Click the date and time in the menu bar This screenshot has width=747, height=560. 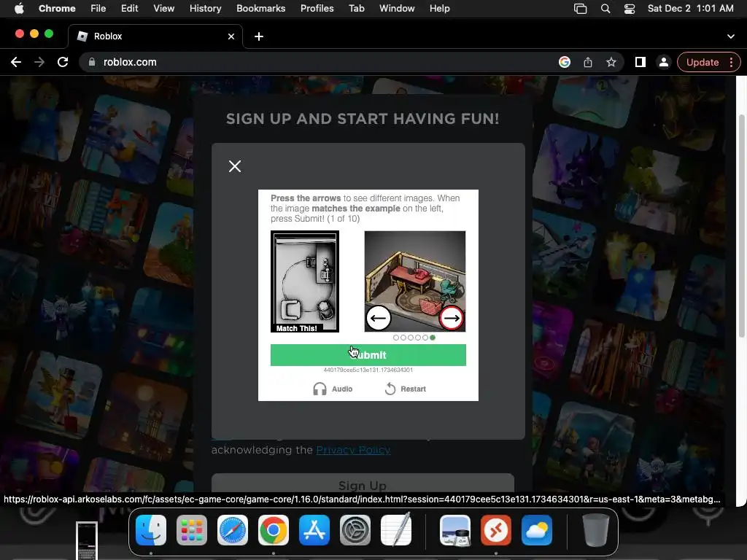coord(690,9)
